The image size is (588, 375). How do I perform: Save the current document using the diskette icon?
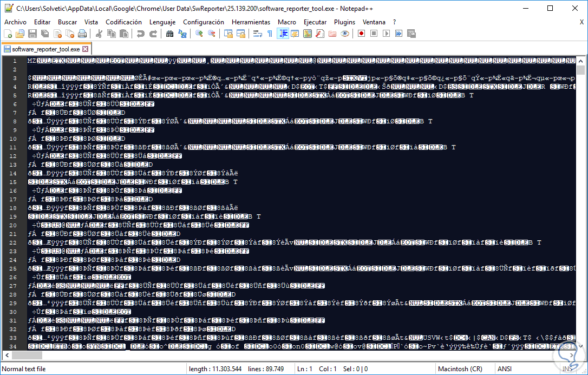[x=32, y=34]
